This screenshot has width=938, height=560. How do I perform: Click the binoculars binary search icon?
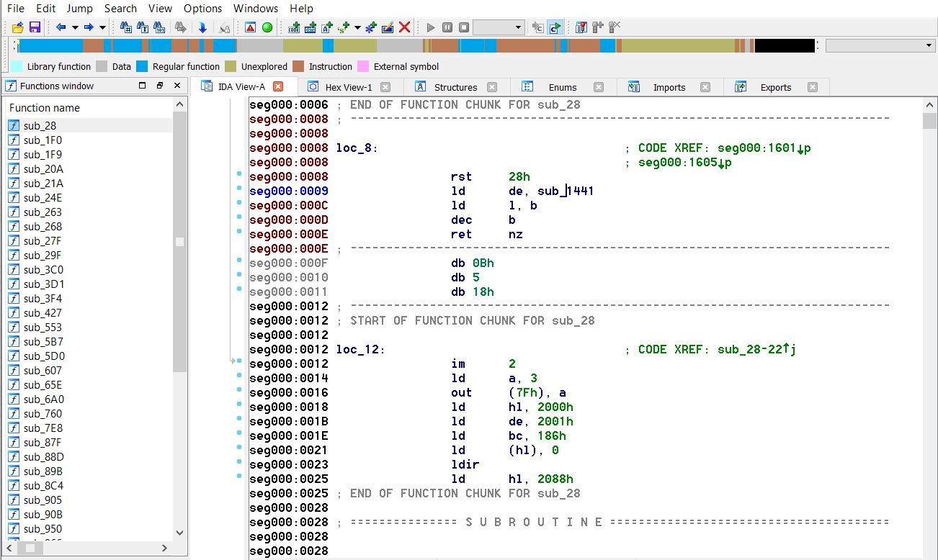[x=159, y=27]
